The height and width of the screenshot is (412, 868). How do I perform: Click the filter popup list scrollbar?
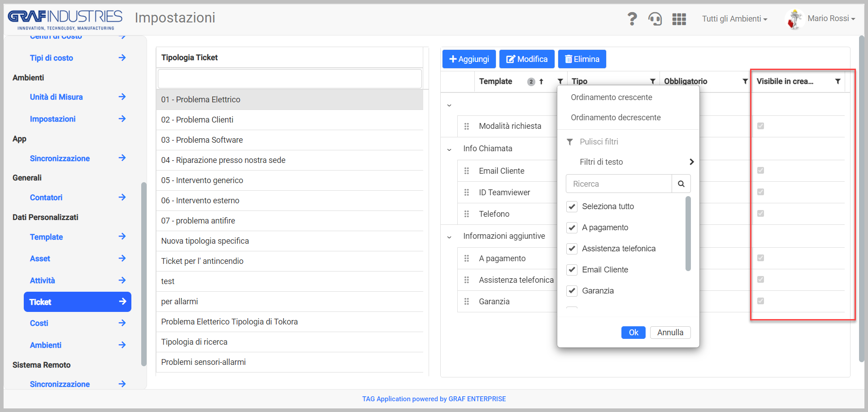(x=688, y=234)
